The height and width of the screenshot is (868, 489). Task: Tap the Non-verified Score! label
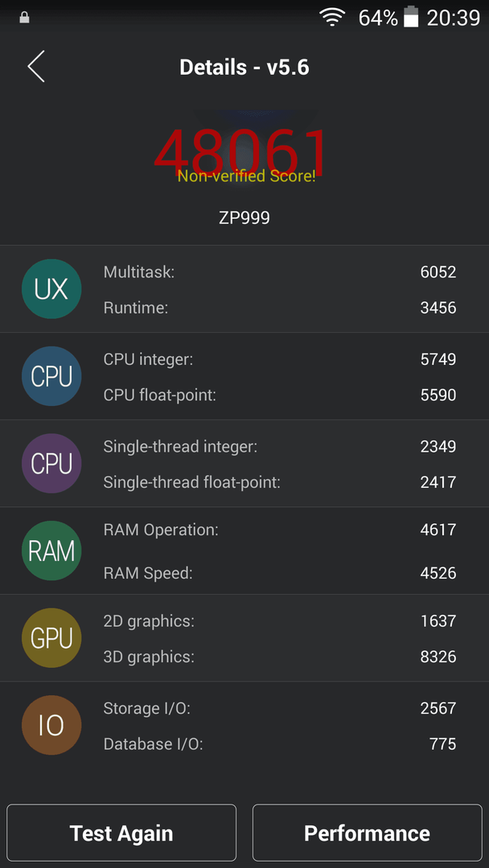(x=246, y=177)
